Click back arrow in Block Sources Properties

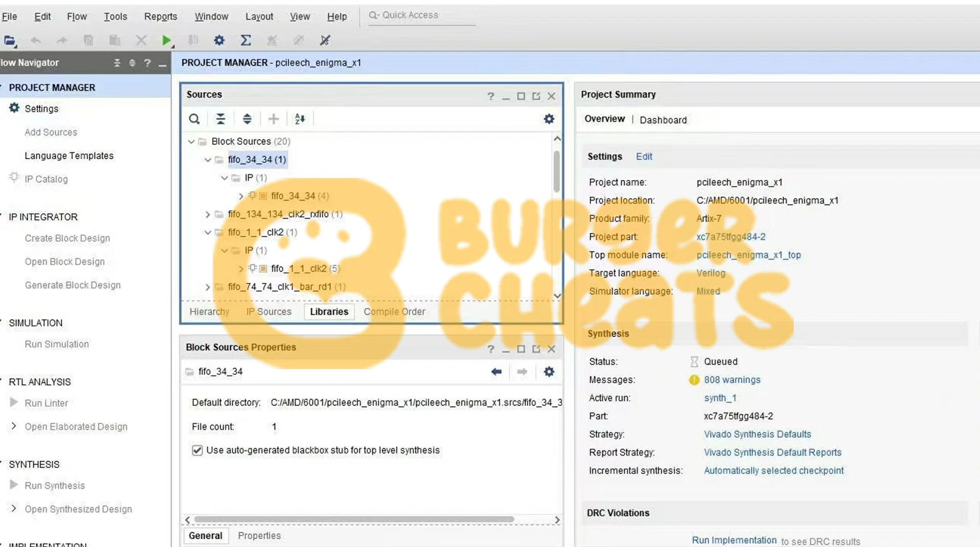click(x=496, y=372)
